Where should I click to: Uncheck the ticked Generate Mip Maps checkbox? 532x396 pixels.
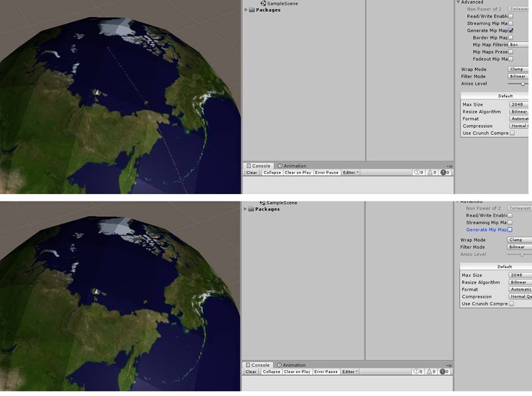click(x=510, y=31)
